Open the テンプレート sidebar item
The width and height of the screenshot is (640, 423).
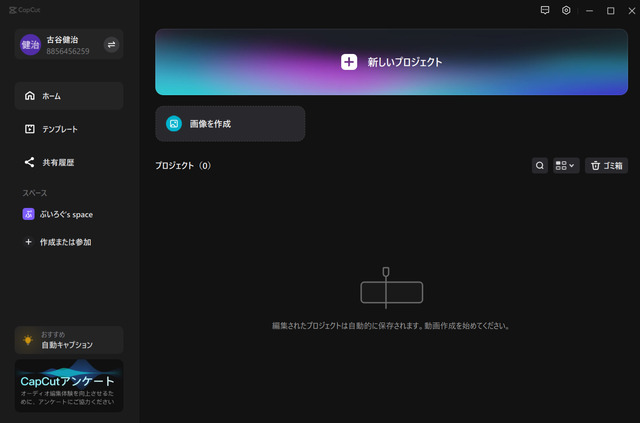click(69, 129)
